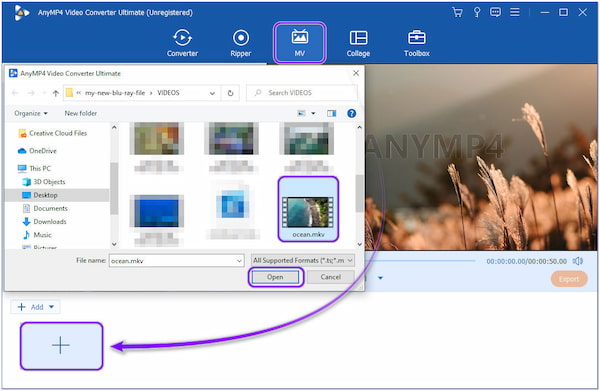Click the register key icon

tap(477, 12)
